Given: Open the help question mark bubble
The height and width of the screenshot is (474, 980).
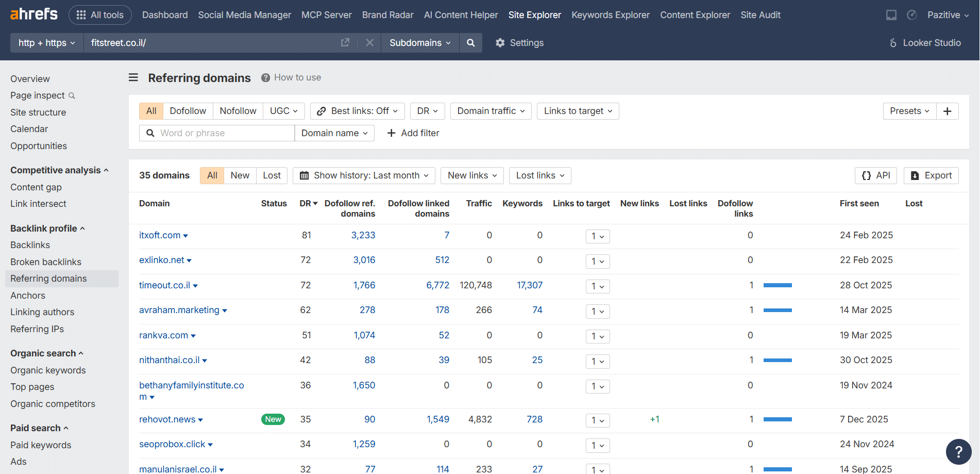Looking at the screenshot, I should (x=959, y=452).
